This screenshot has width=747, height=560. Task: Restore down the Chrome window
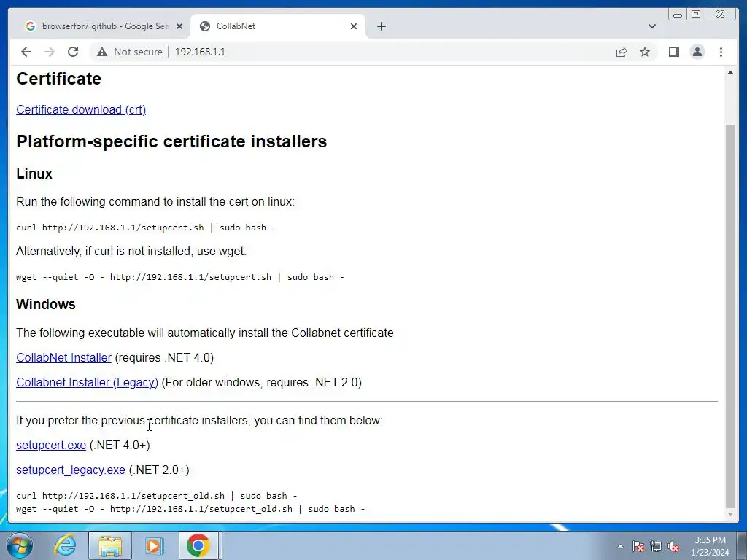coord(696,15)
